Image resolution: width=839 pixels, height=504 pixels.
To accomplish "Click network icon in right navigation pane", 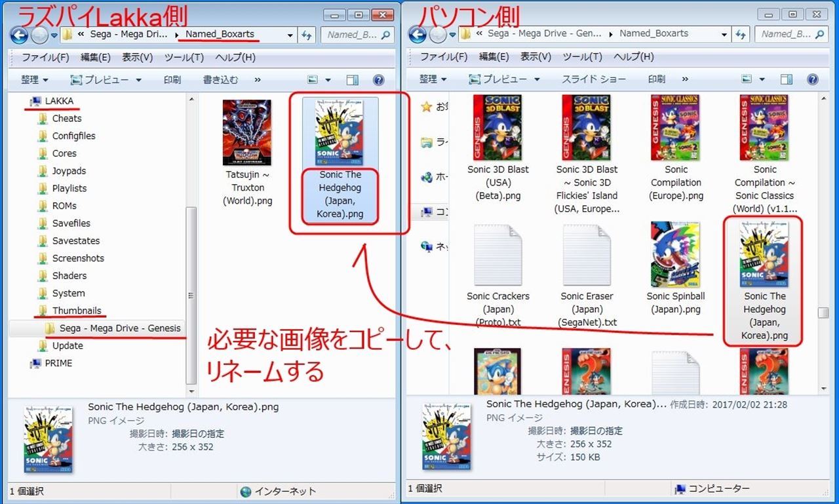I will [x=427, y=246].
